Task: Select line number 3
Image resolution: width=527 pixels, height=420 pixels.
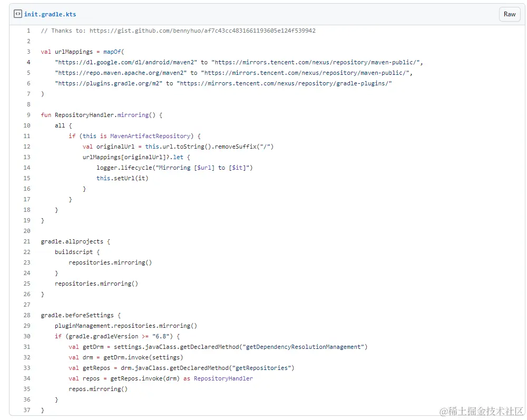Action: pyautogui.click(x=28, y=52)
